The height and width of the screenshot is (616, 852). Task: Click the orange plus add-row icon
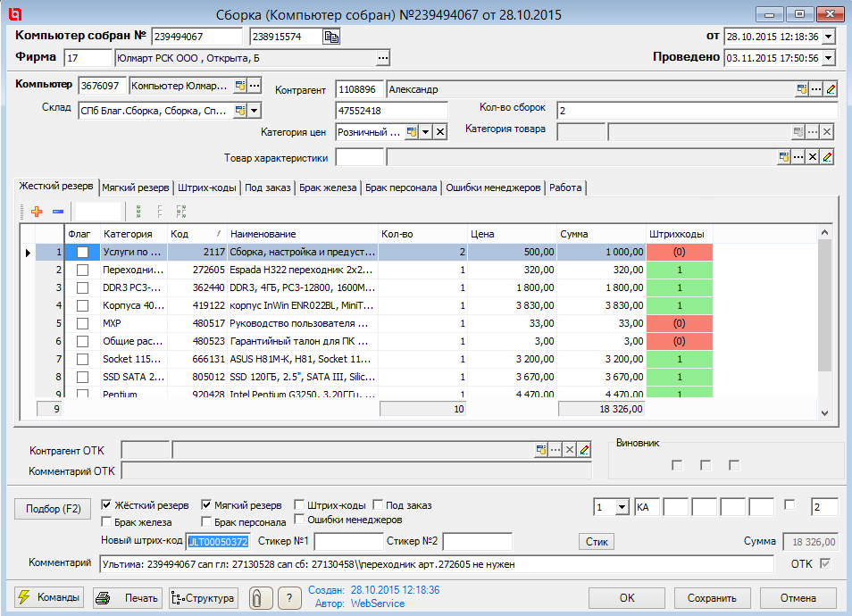pyautogui.click(x=37, y=212)
